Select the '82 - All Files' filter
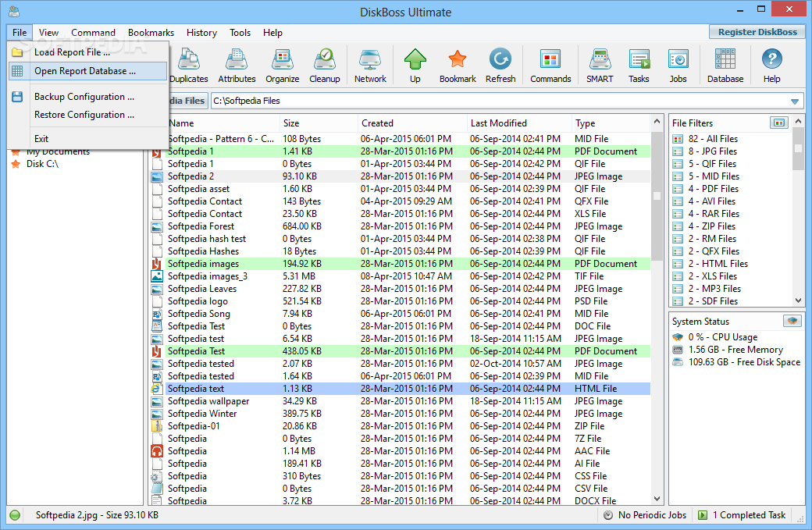 pos(713,139)
